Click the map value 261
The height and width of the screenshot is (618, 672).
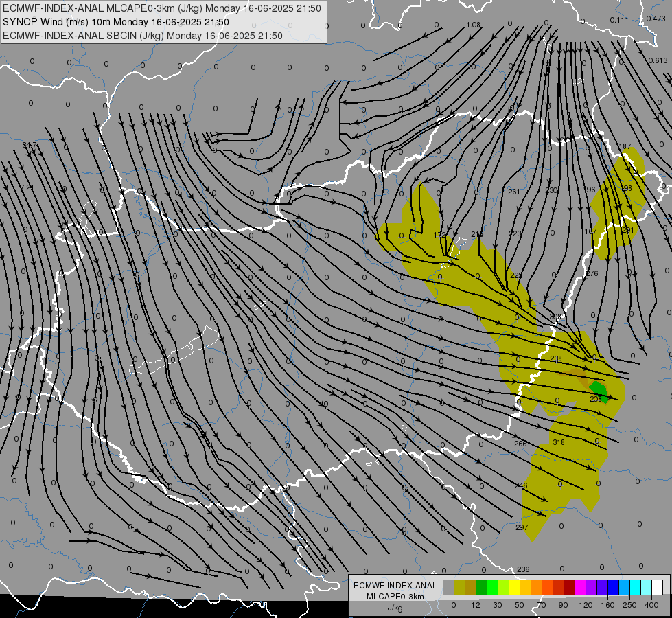[x=514, y=192]
